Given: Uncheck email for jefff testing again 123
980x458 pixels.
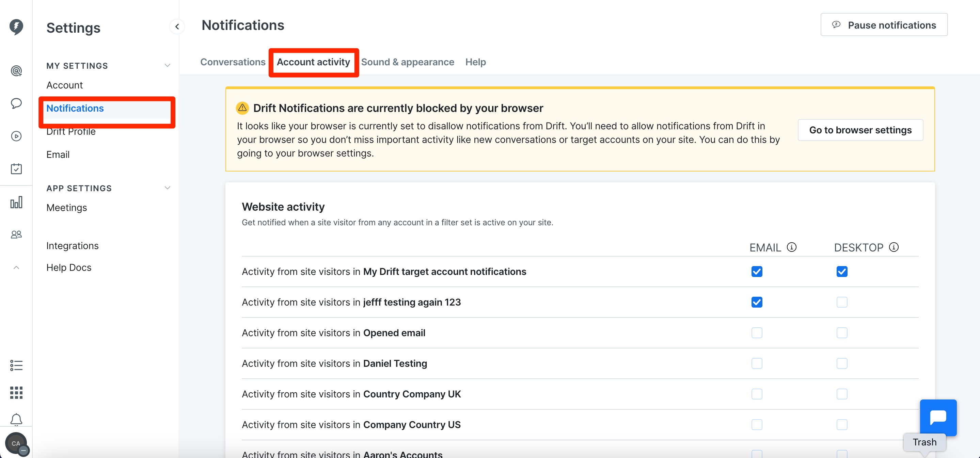Looking at the screenshot, I should click(757, 302).
